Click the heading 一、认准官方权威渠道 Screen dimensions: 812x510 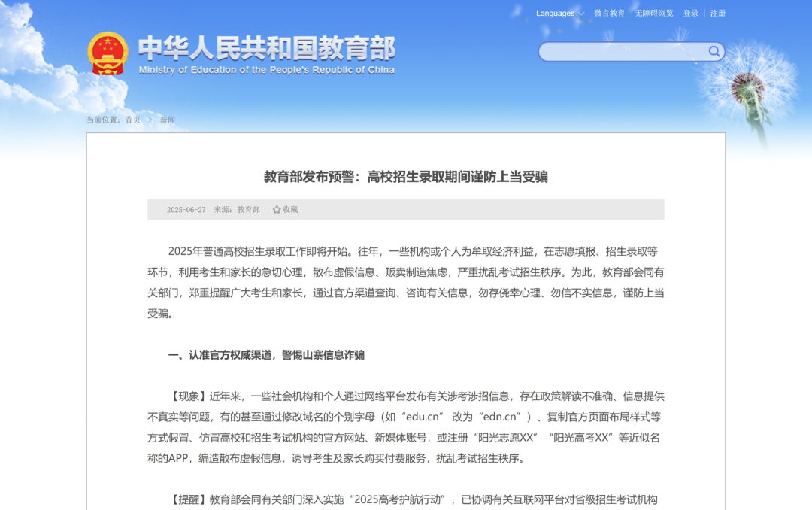point(266,355)
